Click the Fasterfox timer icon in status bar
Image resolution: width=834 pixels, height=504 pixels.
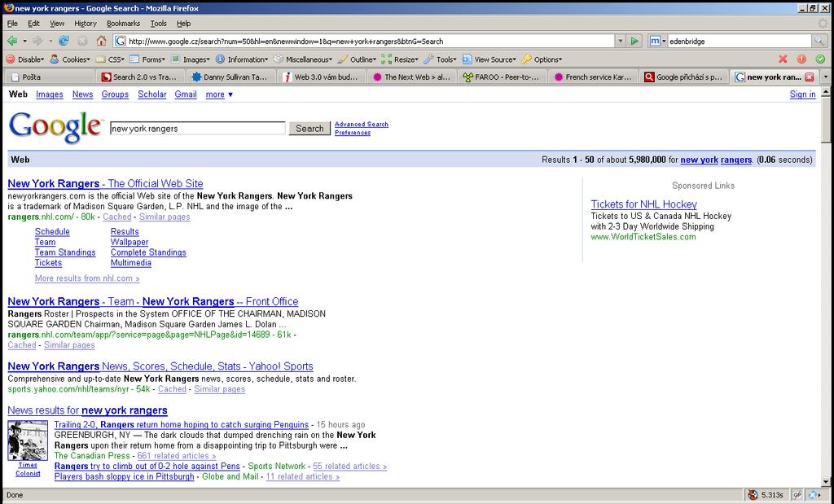pos(753,495)
